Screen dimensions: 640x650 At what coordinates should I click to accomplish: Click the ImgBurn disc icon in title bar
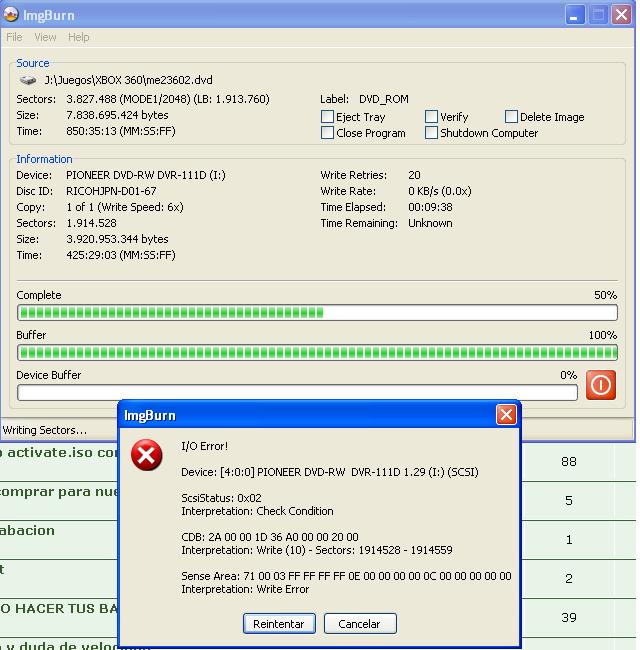11,15
